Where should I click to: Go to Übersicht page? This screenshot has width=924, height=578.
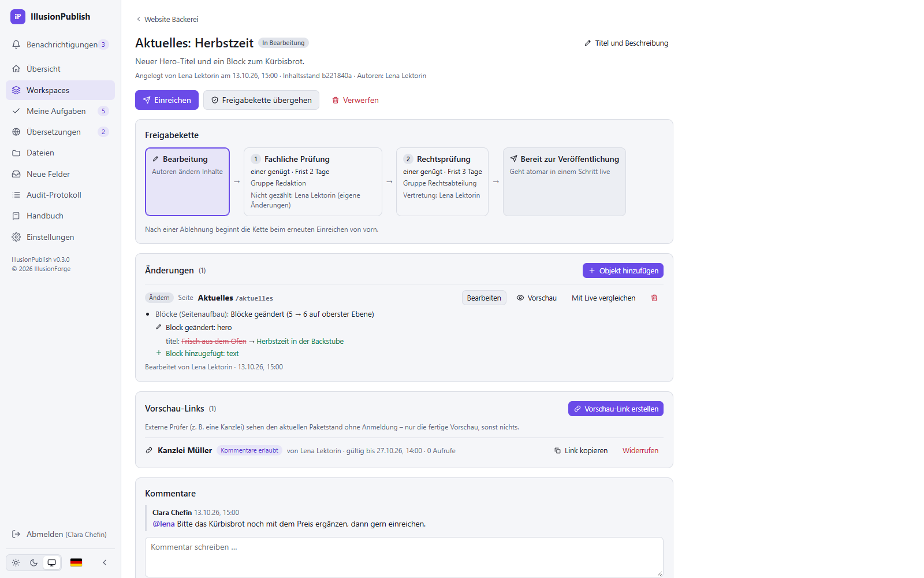(x=60, y=69)
